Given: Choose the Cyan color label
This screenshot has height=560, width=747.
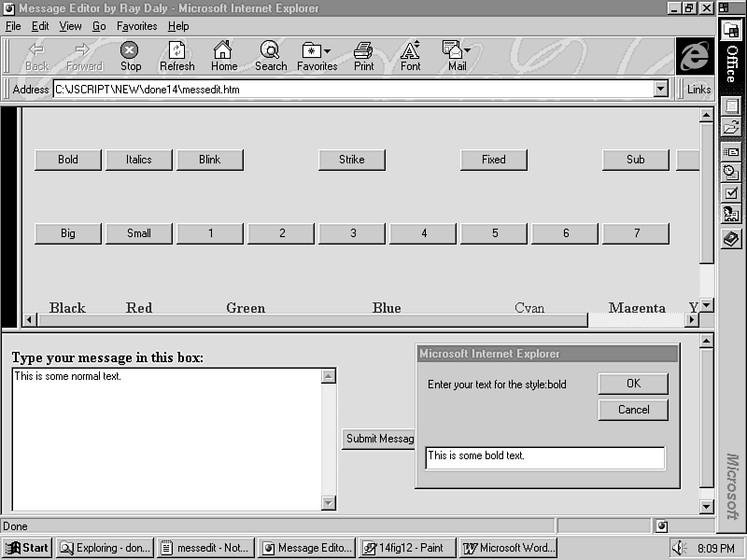Looking at the screenshot, I should tap(529, 308).
